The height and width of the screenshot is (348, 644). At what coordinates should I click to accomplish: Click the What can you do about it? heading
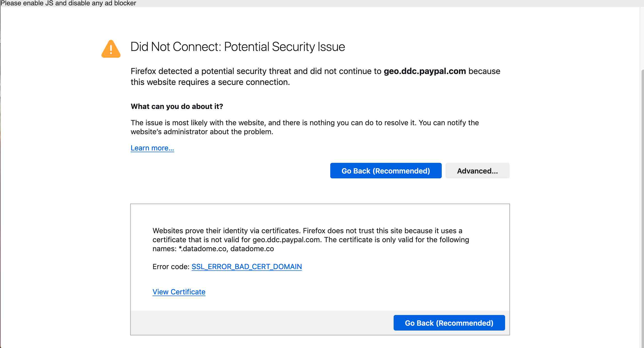click(177, 107)
